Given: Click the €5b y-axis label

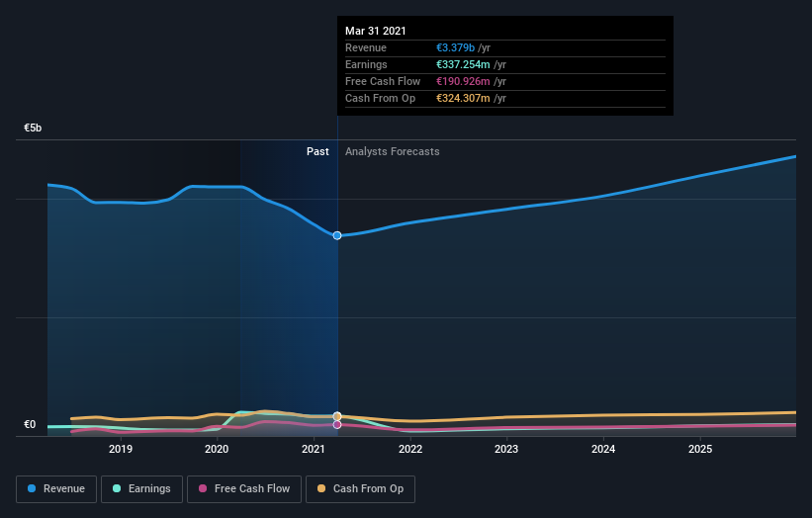Looking at the screenshot, I should click(33, 128).
